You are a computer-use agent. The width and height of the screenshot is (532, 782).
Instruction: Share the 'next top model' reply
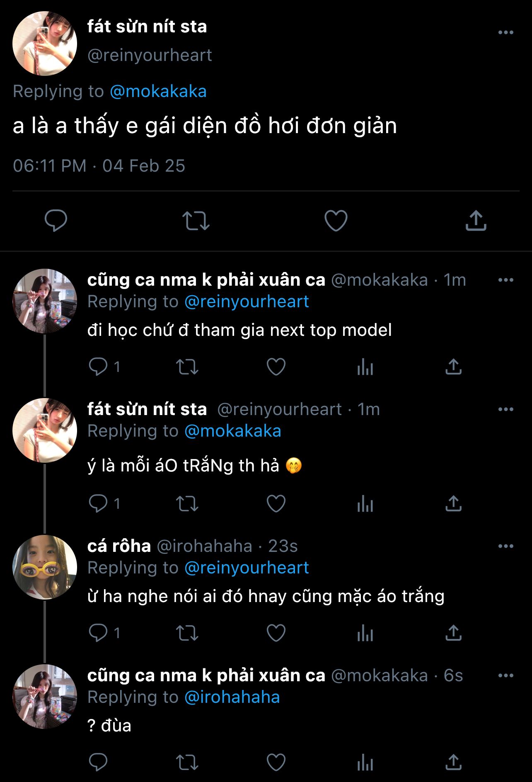click(x=453, y=367)
